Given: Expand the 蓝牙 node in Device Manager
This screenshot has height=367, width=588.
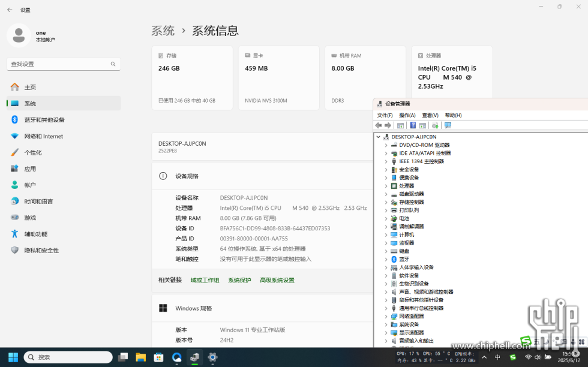Looking at the screenshot, I should [386, 260].
